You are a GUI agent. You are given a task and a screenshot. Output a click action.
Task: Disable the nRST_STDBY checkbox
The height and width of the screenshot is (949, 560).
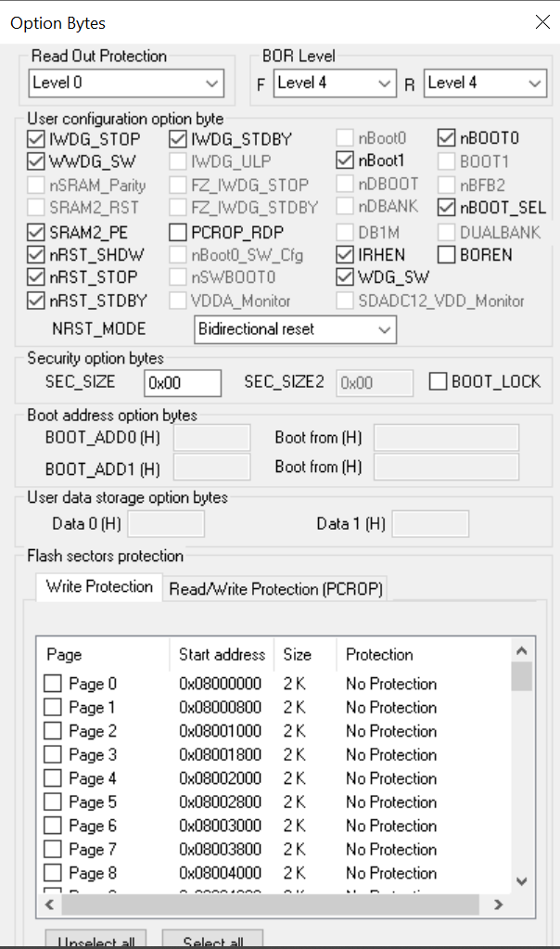(35, 301)
